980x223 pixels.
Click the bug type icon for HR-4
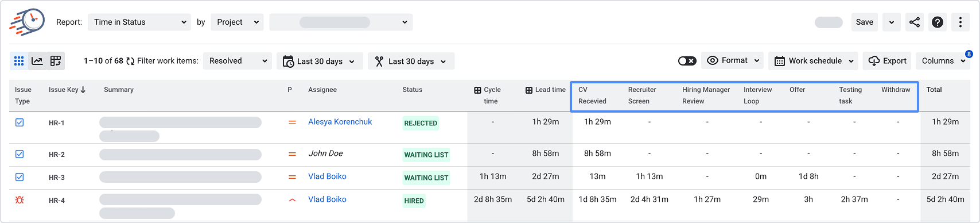[x=20, y=200]
